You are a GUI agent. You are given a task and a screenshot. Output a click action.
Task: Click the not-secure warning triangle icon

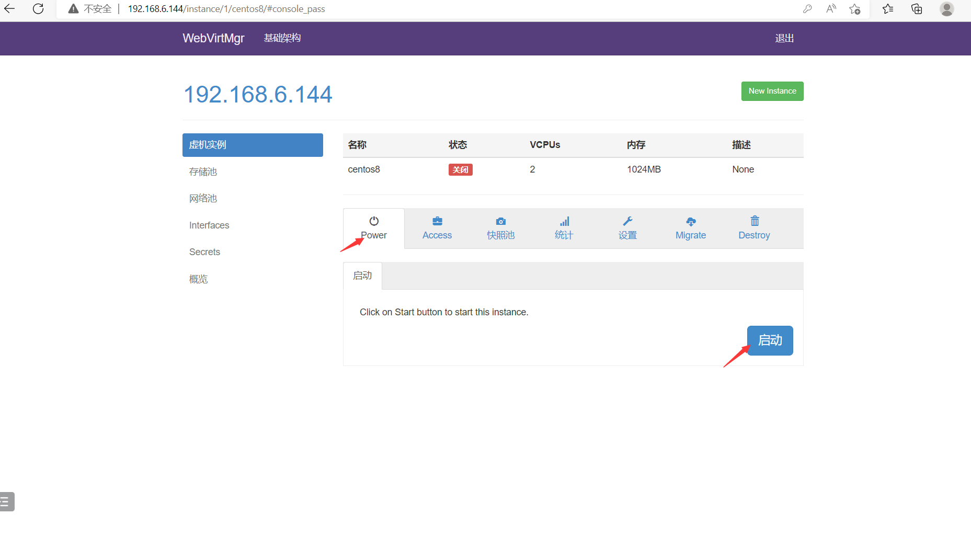(73, 9)
